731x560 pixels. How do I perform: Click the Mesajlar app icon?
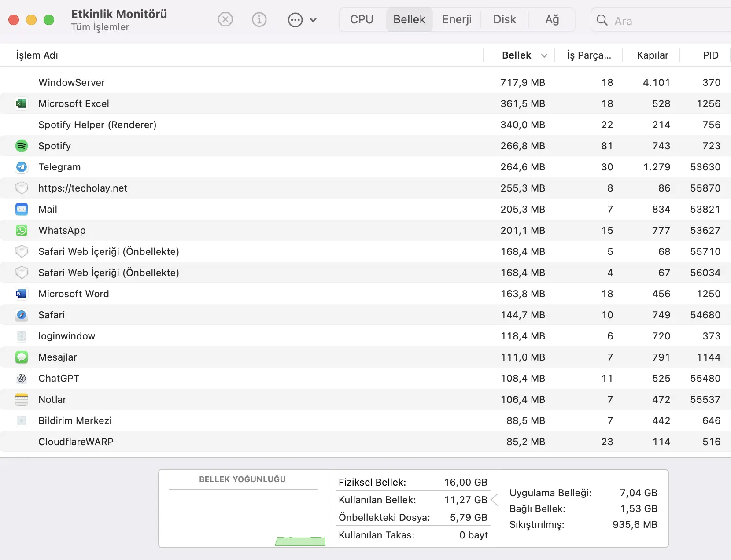(21, 357)
